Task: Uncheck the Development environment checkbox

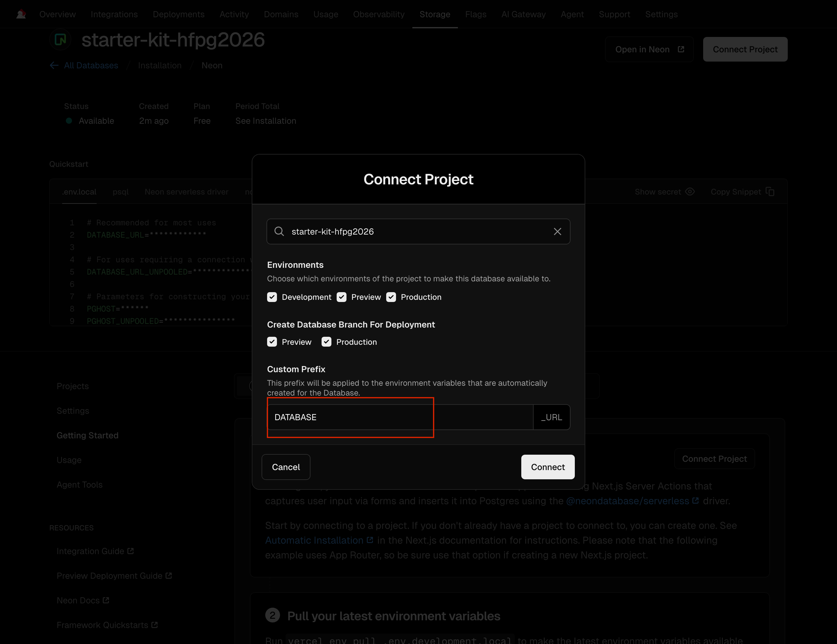Action: pyautogui.click(x=272, y=297)
